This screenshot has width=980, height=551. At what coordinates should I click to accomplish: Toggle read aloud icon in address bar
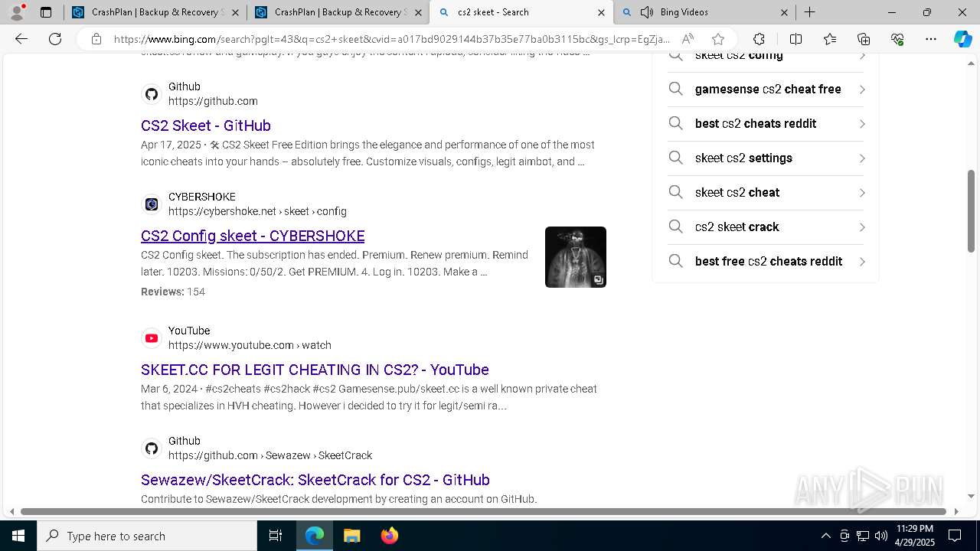click(x=688, y=39)
